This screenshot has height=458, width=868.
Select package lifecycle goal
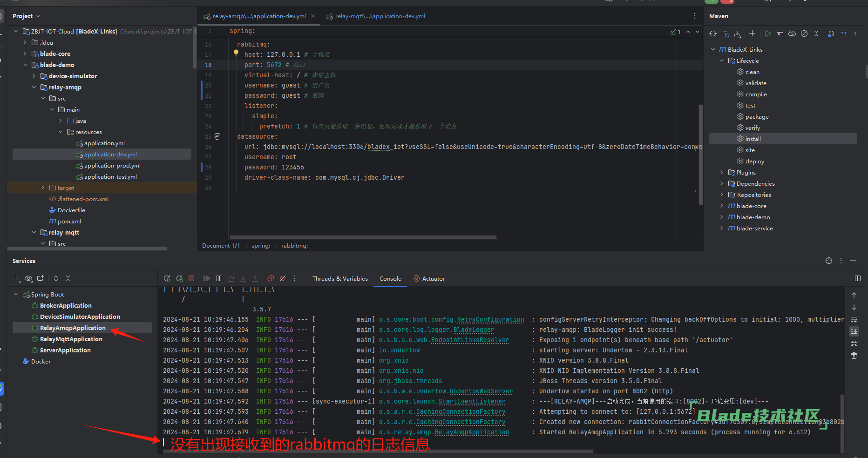point(753,116)
